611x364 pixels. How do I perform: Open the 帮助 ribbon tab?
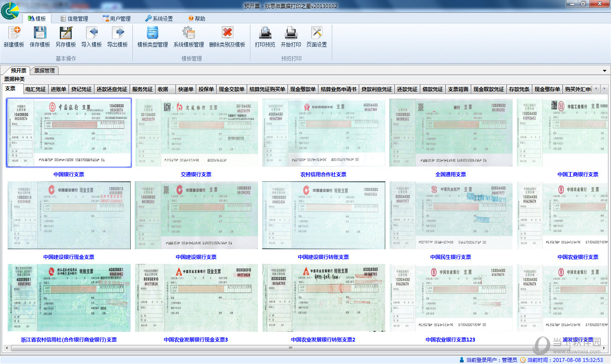(x=197, y=19)
